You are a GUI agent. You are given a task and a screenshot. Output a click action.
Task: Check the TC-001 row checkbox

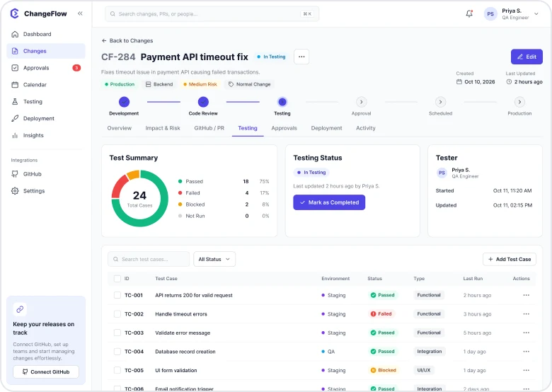(117, 295)
